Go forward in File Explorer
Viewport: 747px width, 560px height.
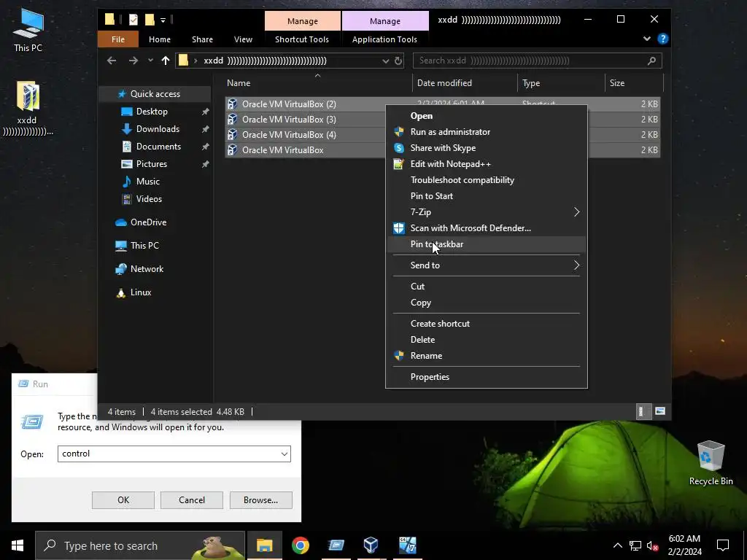coord(133,61)
